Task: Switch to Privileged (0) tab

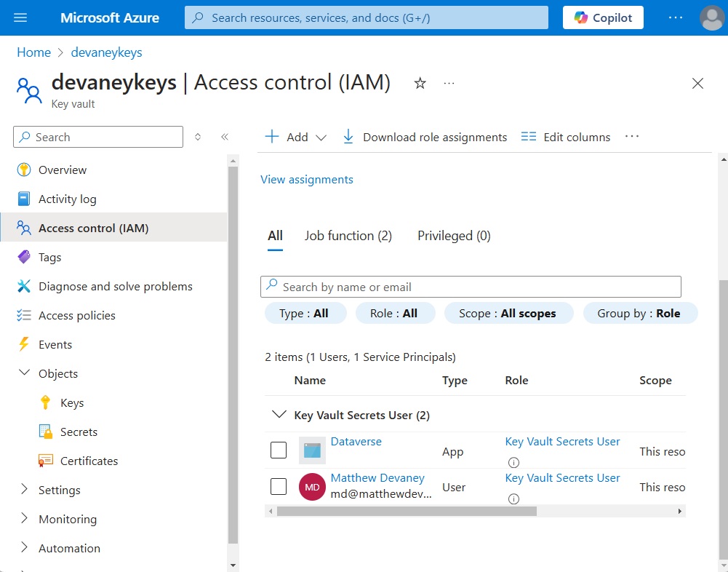Action: coord(454,236)
